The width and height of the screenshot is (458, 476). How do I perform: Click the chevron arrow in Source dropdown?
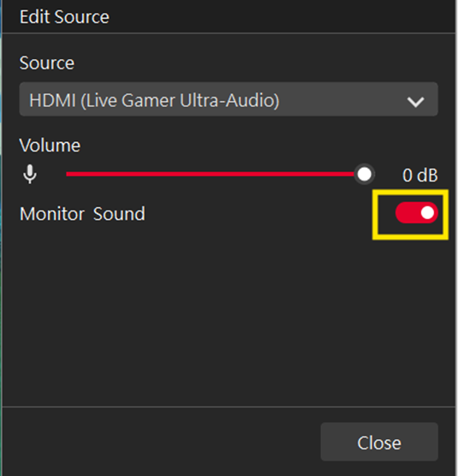click(x=415, y=102)
